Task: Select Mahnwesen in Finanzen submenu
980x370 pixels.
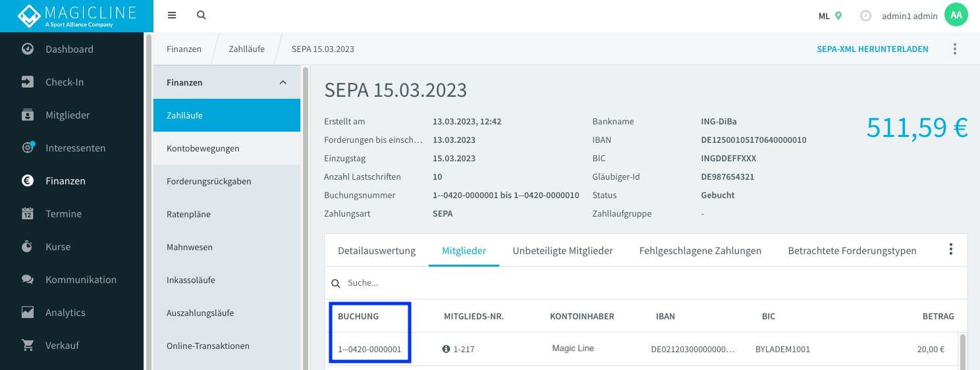Action: (227, 247)
